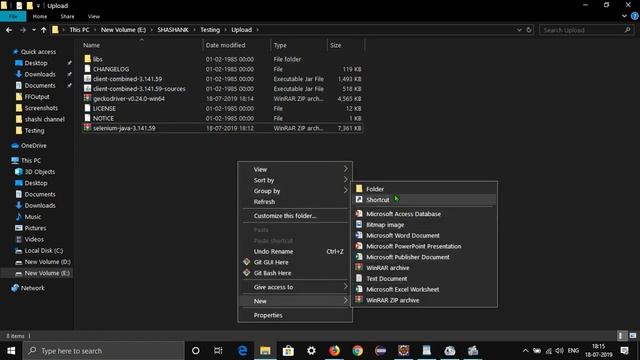Viewport: 640px width, 360px height.
Task: Open Google Chrome from the taskbar
Action: 358,351
